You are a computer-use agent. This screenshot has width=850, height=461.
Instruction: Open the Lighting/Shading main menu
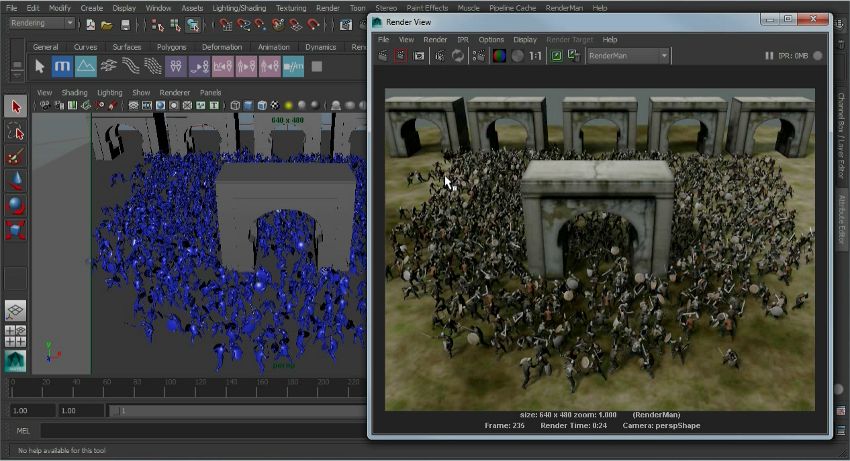239,8
